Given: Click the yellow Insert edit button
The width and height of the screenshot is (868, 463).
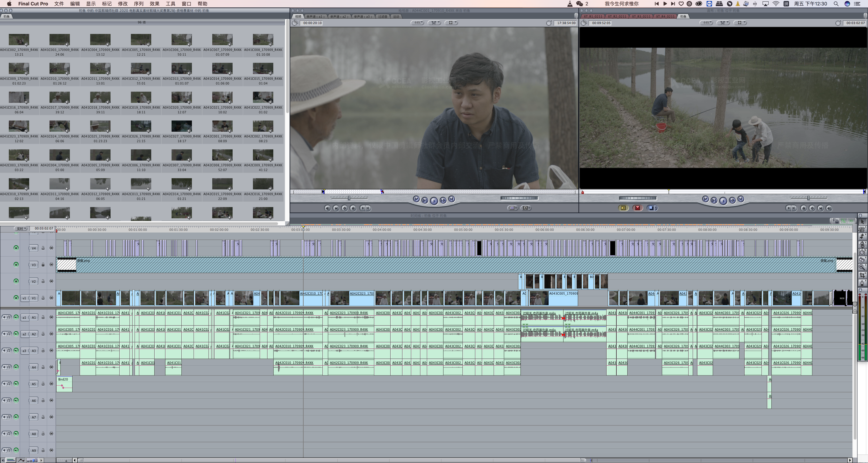Looking at the screenshot, I should tap(623, 208).
